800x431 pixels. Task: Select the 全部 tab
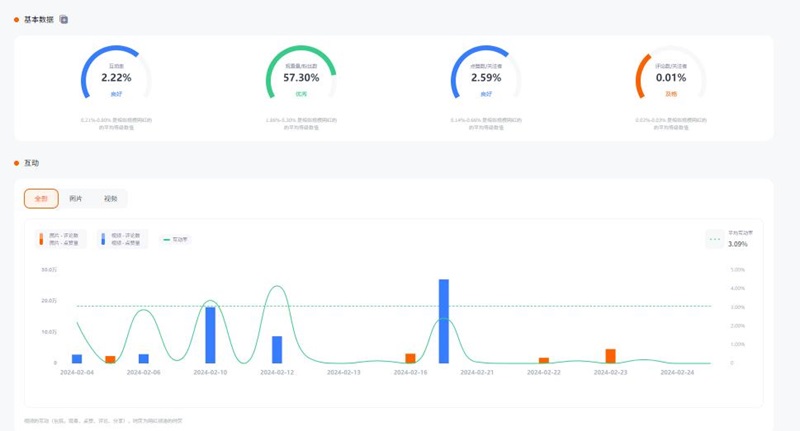pyautogui.click(x=41, y=199)
